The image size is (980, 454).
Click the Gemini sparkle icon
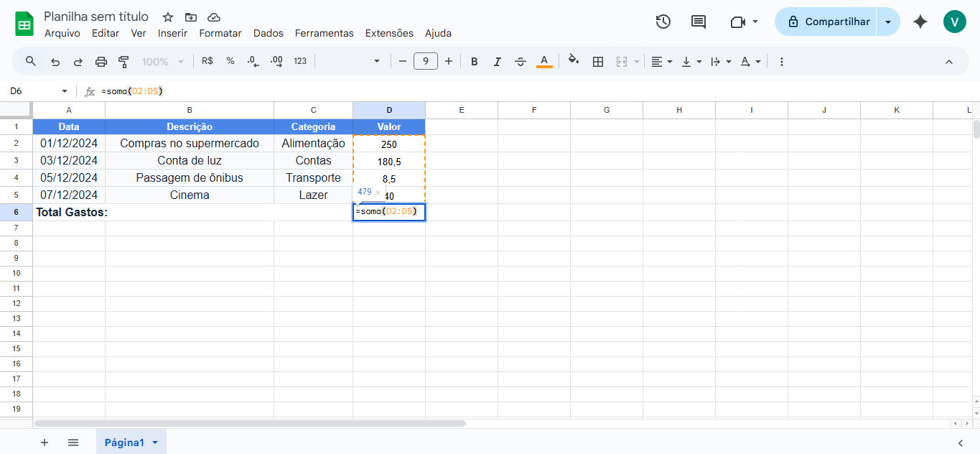coord(920,22)
